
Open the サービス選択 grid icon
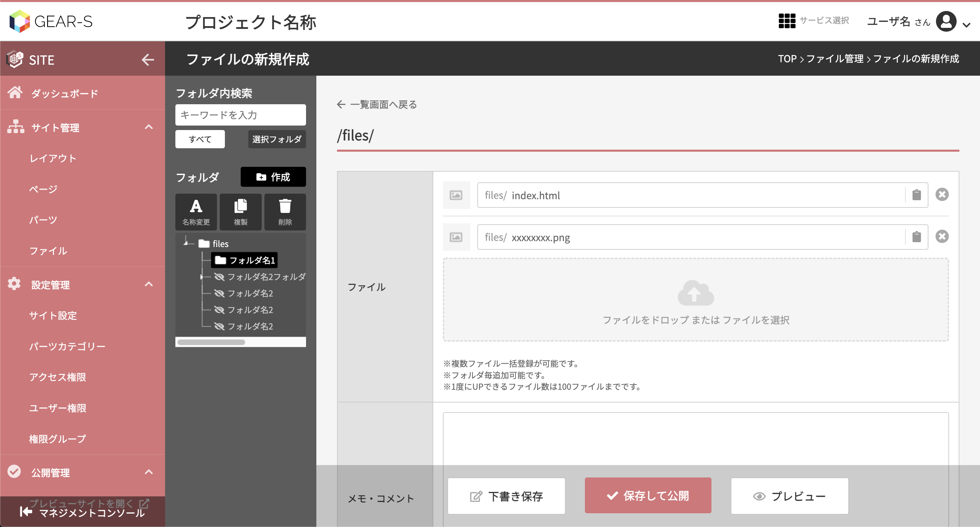click(x=787, y=21)
